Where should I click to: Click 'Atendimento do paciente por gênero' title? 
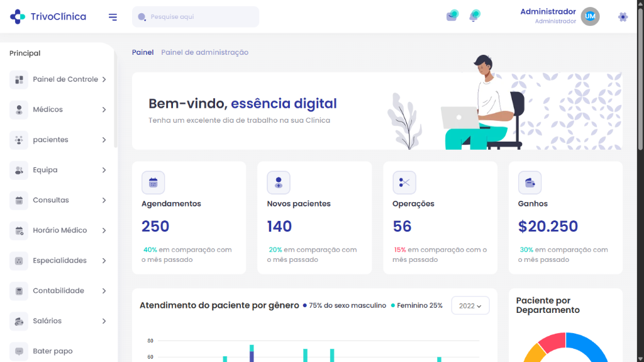pyautogui.click(x=219, y=305)
